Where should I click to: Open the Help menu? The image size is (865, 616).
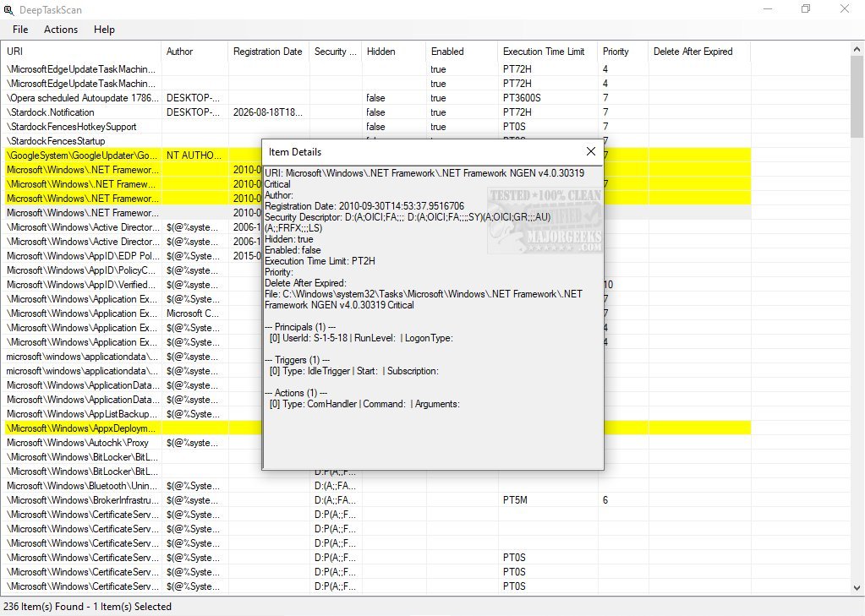[x=104, y=30]
